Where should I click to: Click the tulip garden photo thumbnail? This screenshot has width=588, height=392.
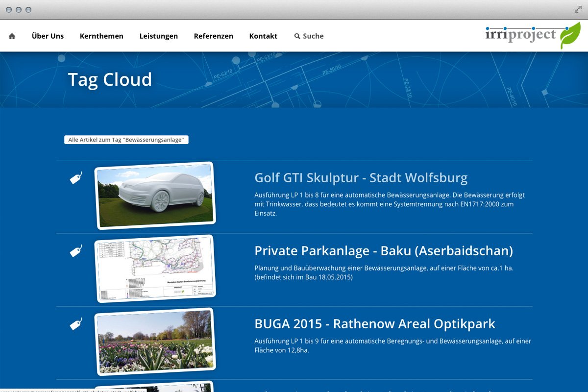point(155,341)
